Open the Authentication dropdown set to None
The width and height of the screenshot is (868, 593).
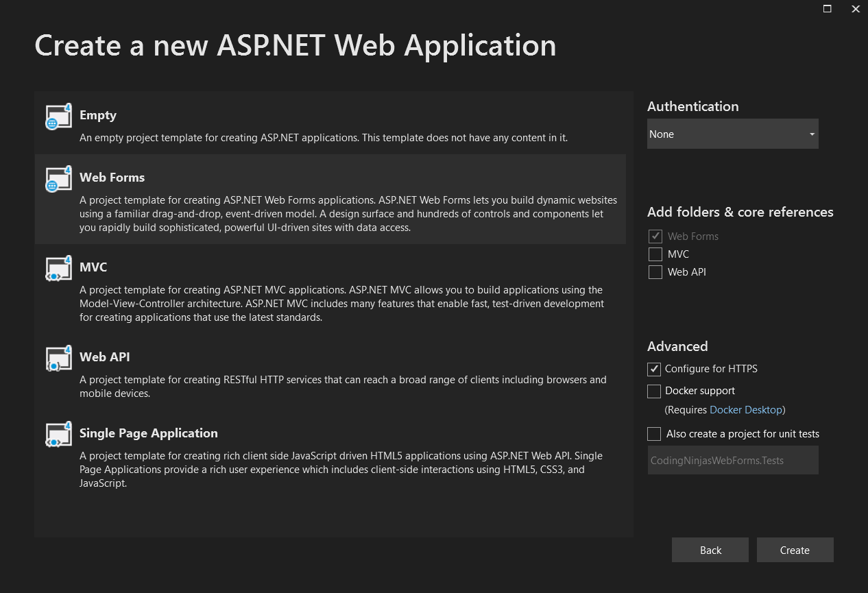coord(733,134)
